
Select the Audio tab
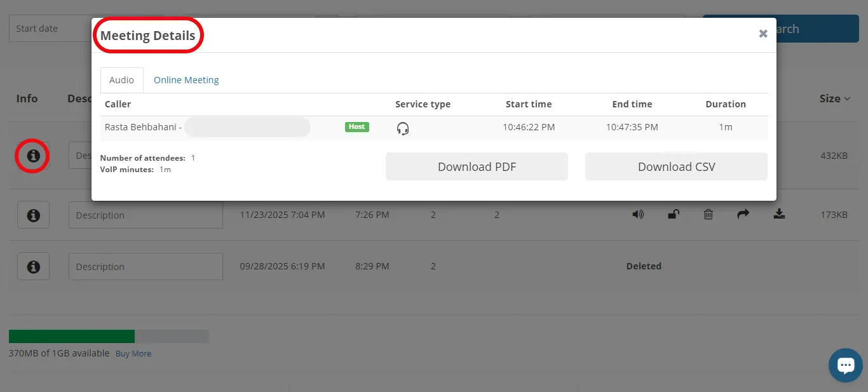pyautogui.click(x=121, y=80)
